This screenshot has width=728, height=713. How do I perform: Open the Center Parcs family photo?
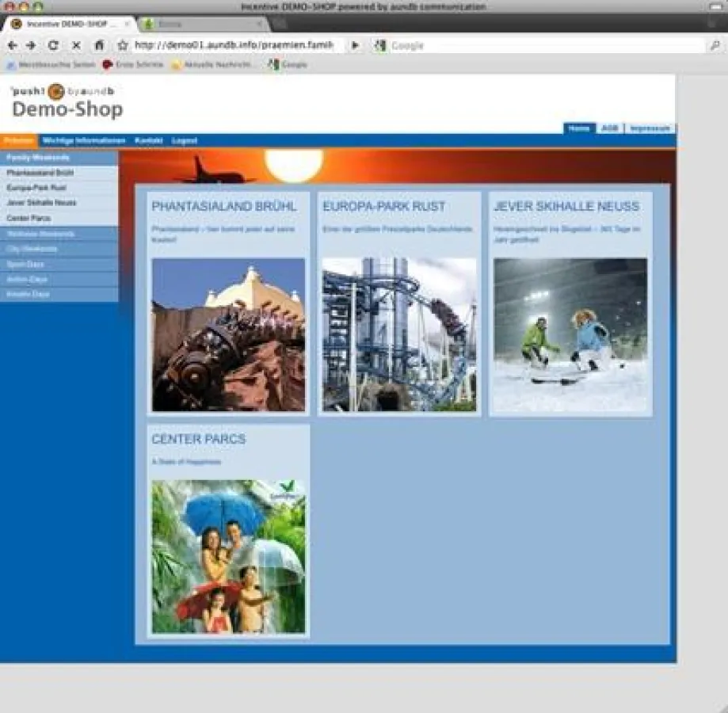[x=228, y=556]
